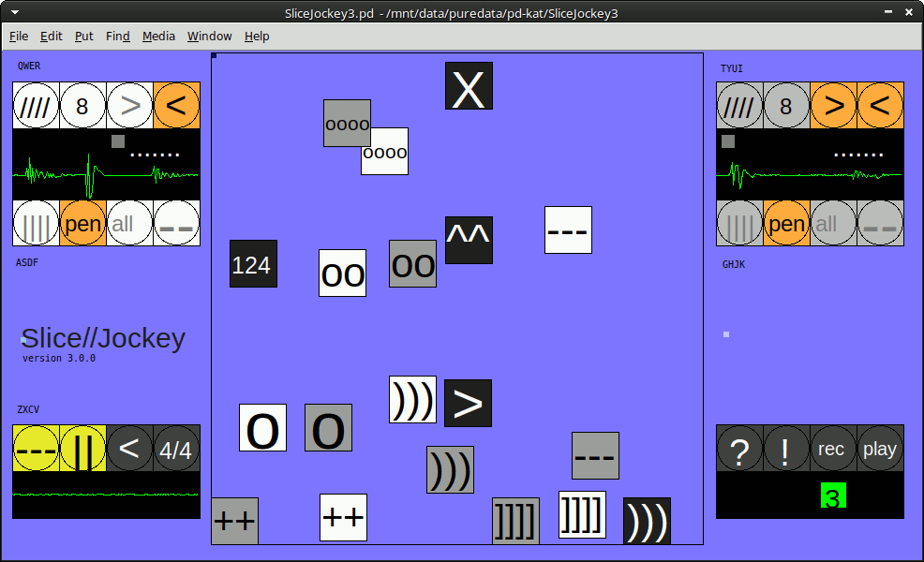Click the black X tile at top center
Viewport: 924px width, 562px height.
tap(469, 86)
